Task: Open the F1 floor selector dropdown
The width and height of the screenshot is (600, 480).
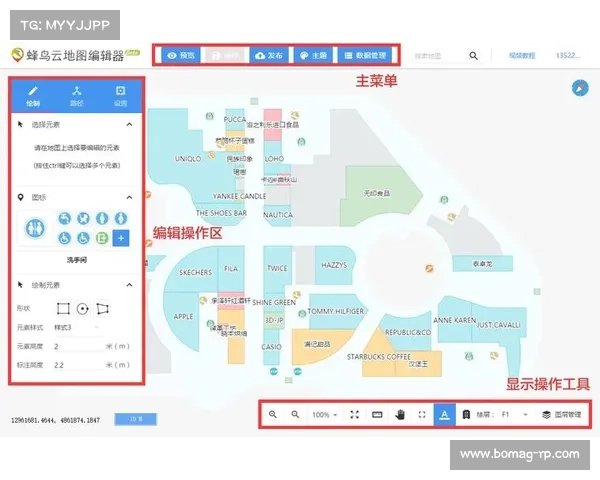Action: [509, 414]
